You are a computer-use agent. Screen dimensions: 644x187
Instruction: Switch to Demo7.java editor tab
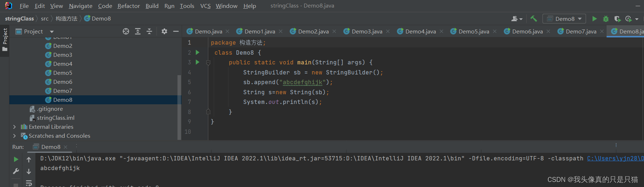click(581, 32)
